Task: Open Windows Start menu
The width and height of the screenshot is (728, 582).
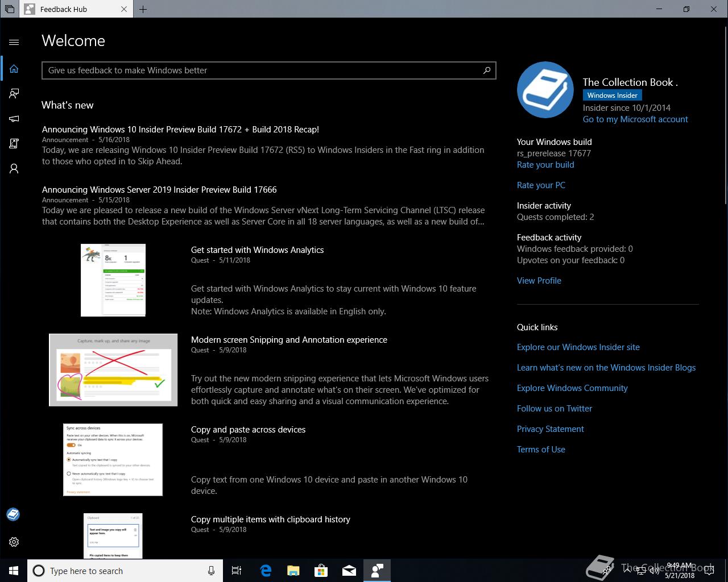Action: pos(14,571)
